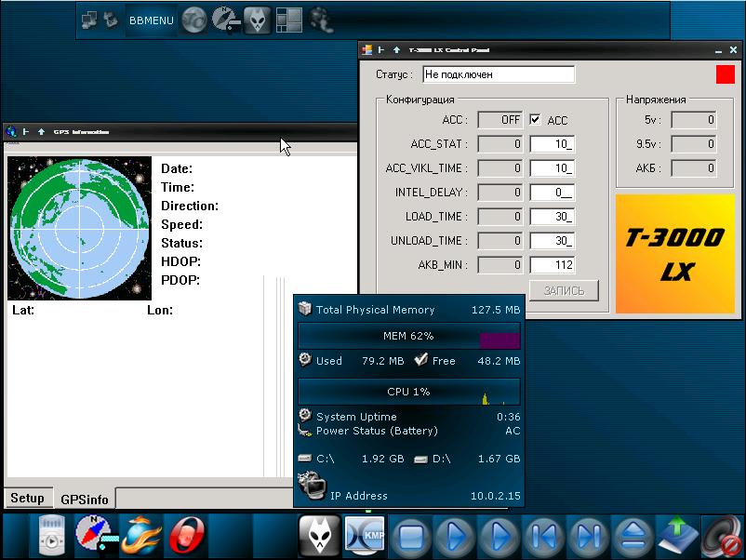
Task: Click the 5v voltage field
Action: (x=694, y=120)
